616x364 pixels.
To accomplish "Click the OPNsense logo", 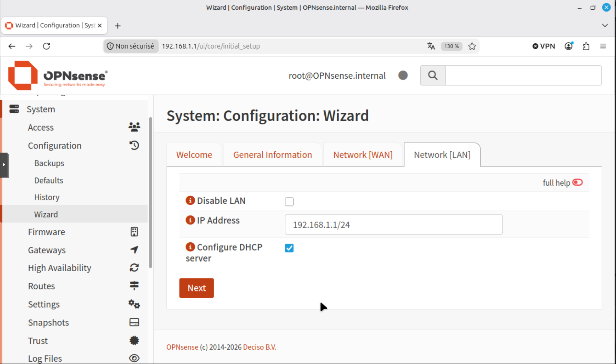I will 57,75.
